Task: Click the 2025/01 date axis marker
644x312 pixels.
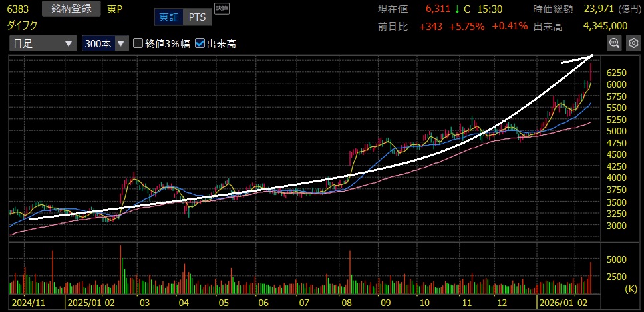Action: point(86,302)
